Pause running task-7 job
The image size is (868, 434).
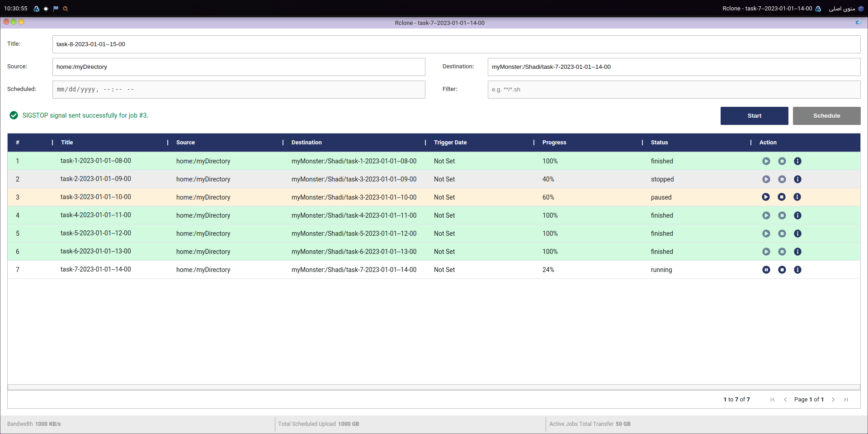766,270
